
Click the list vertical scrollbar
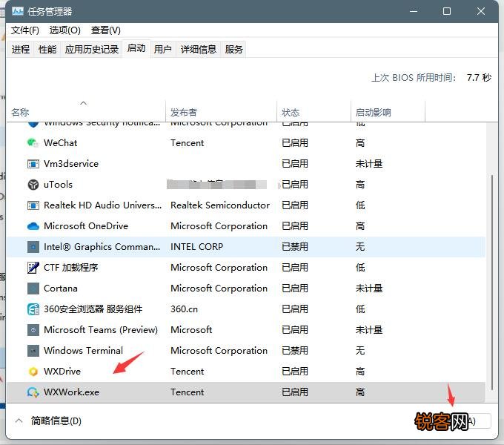click(x=492, y=283)
